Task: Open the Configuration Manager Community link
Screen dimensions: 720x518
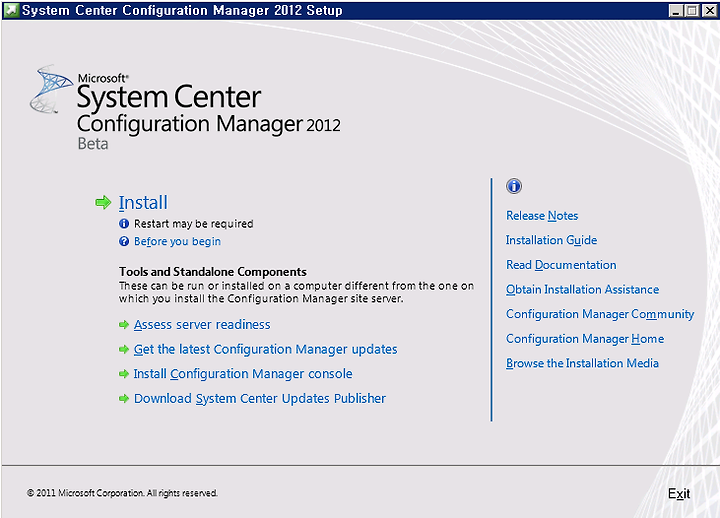Action: coord(600,314)
